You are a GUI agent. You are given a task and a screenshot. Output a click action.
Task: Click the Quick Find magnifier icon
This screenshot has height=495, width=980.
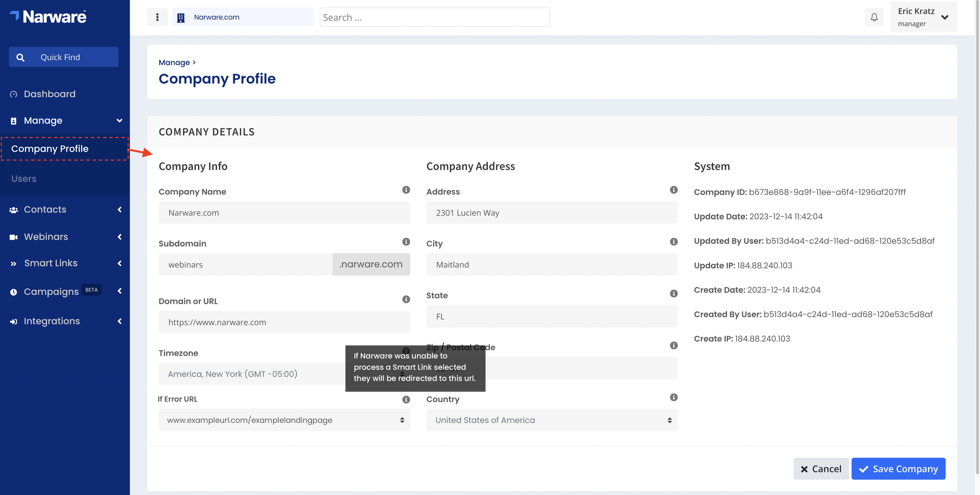(21, 57)
